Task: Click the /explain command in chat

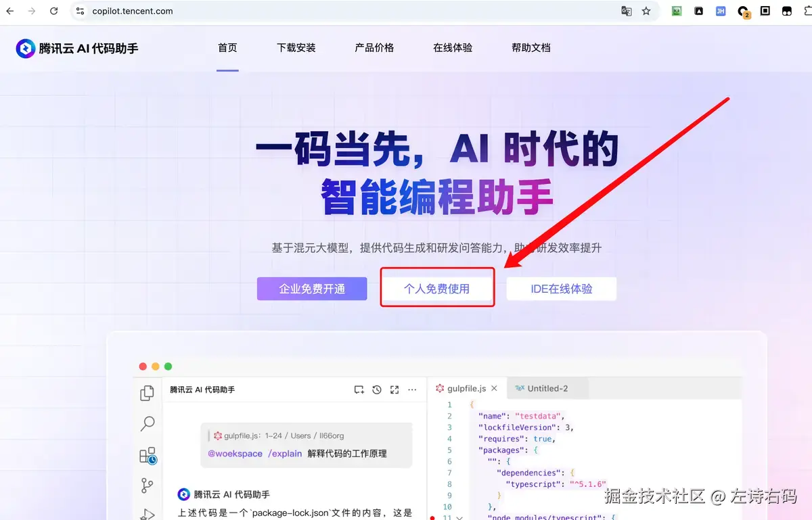Action: (285, 454)
